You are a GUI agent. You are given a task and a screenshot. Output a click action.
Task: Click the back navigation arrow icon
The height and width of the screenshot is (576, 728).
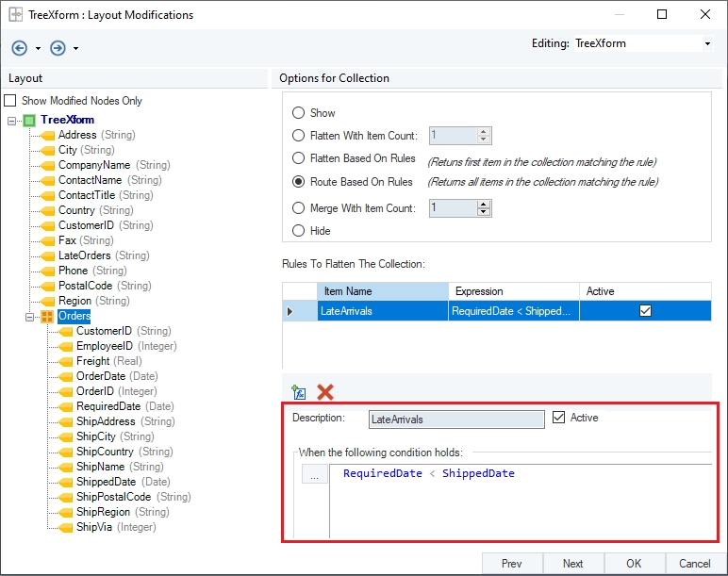coord(20,48)
